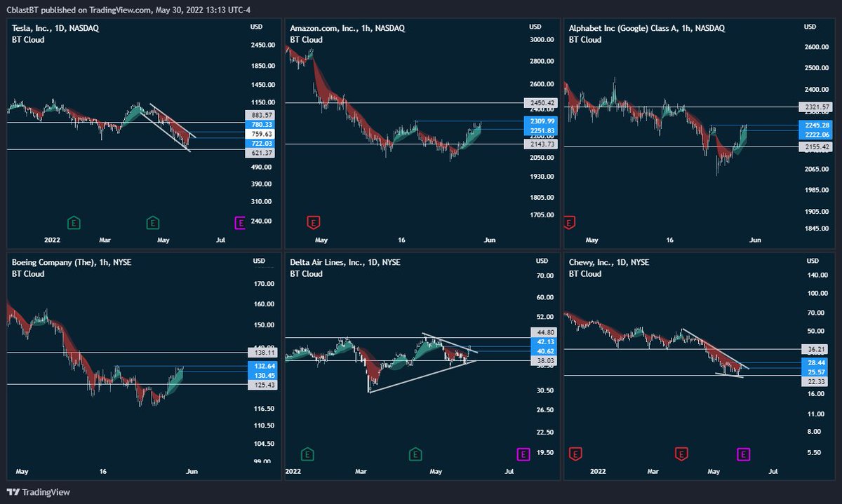Click the blue 2309.99 price label
Viewport: 842px width, 504px height.
tap(540, 121)
